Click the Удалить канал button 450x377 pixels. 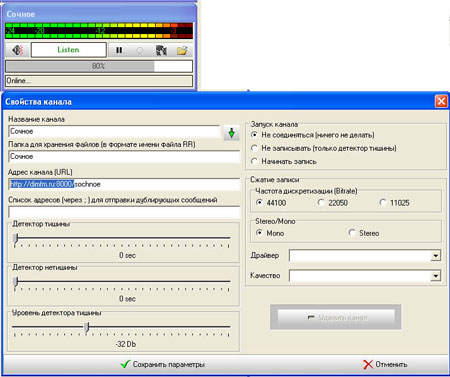click(336, 317)
